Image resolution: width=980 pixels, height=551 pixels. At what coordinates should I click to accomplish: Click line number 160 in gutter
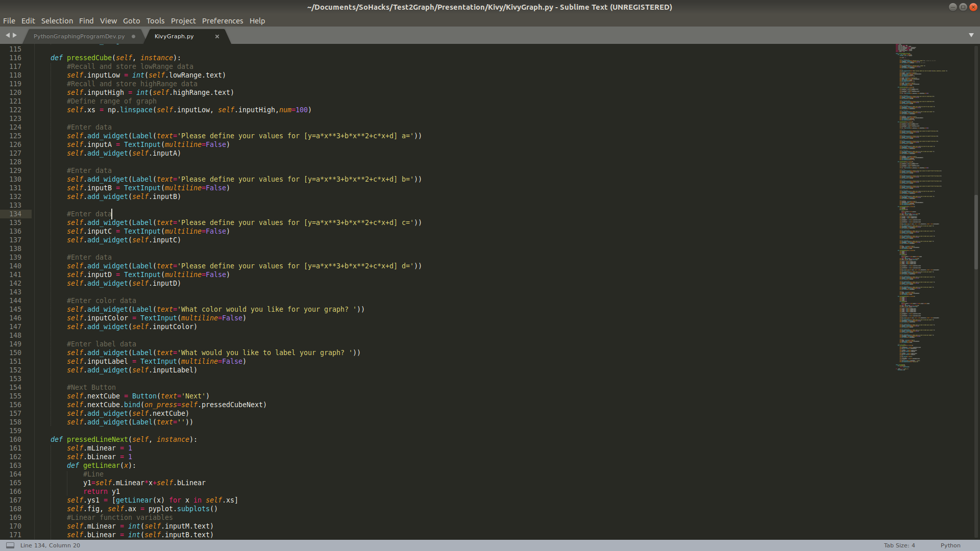click(15, 439)
